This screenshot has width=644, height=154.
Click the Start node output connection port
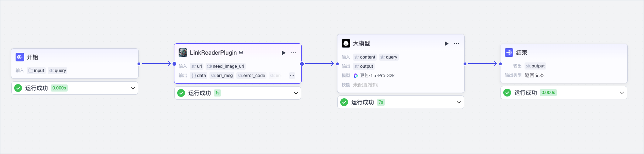click(x=139, y=64)
